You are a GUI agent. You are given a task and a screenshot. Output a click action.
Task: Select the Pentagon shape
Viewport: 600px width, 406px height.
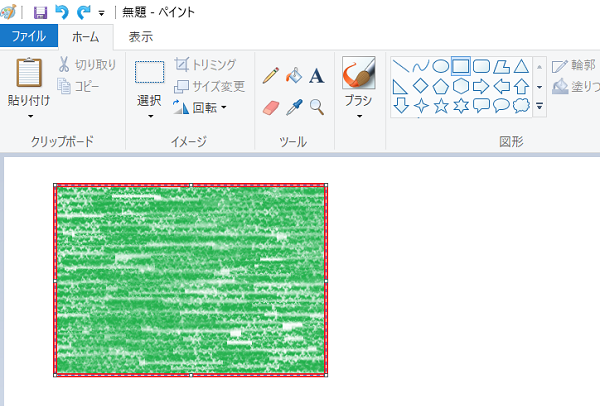click(x=441, y=86)
